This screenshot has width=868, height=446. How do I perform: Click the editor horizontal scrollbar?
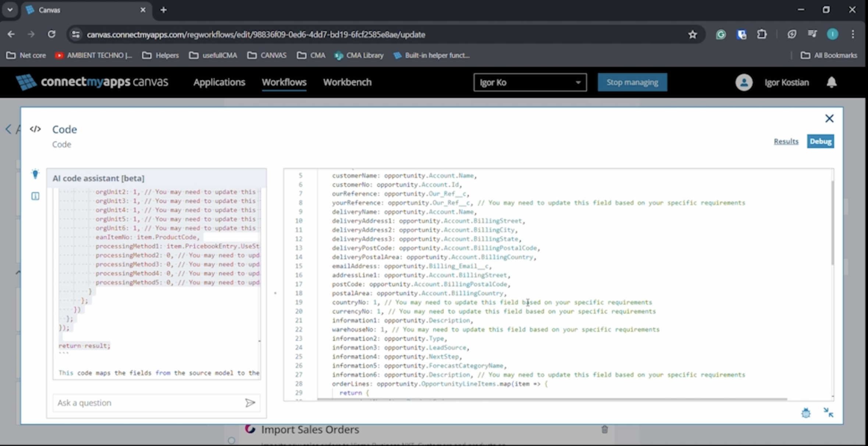pyautogui.click(x=552, y=399)
